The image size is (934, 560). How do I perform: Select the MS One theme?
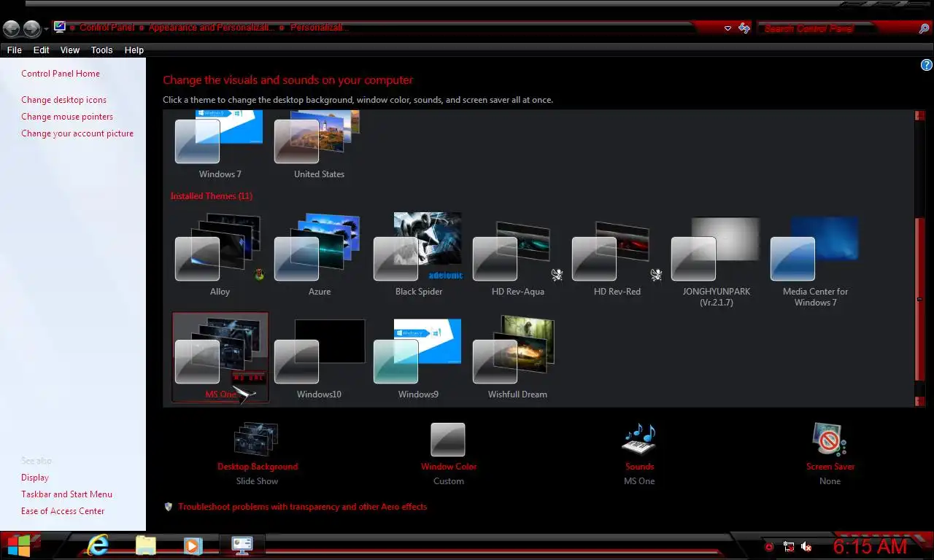point(220,357)
